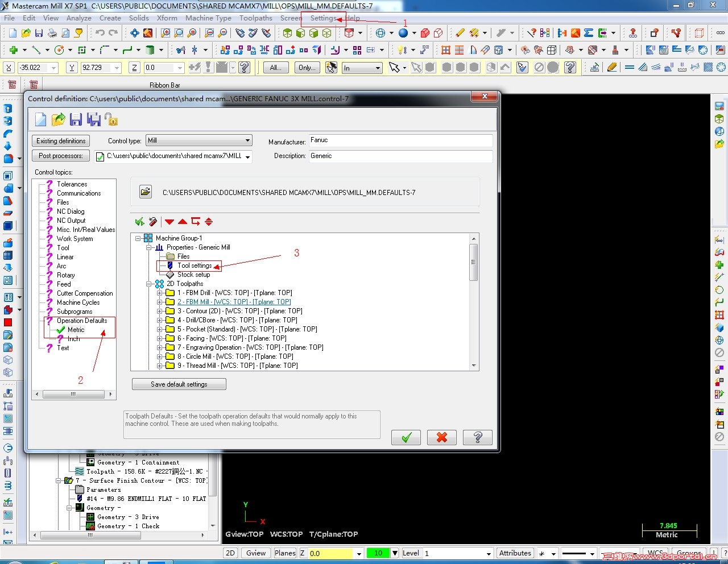
Task: Click the Post processors button
Action: (61, 156)
